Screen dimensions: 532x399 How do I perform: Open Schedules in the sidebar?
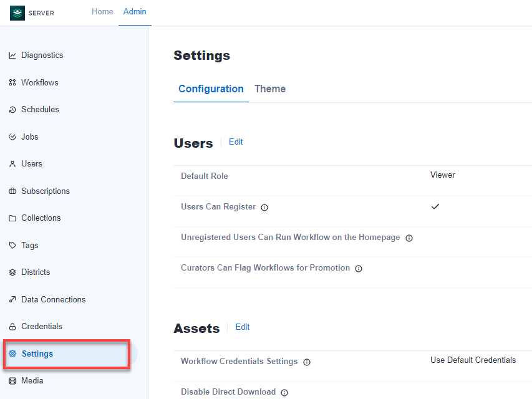(40, 110)
